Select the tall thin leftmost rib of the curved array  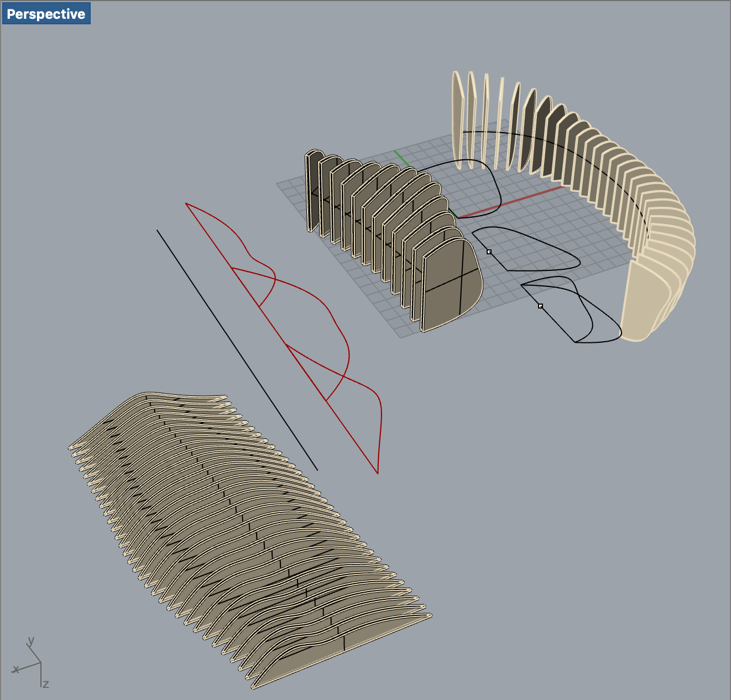[457, 119]
